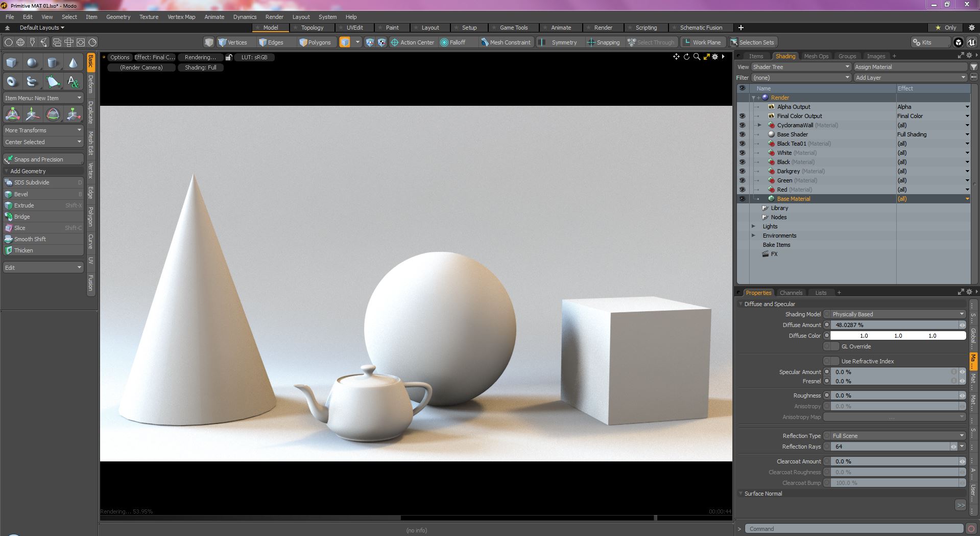Click the Action Center button

[412, 42]
